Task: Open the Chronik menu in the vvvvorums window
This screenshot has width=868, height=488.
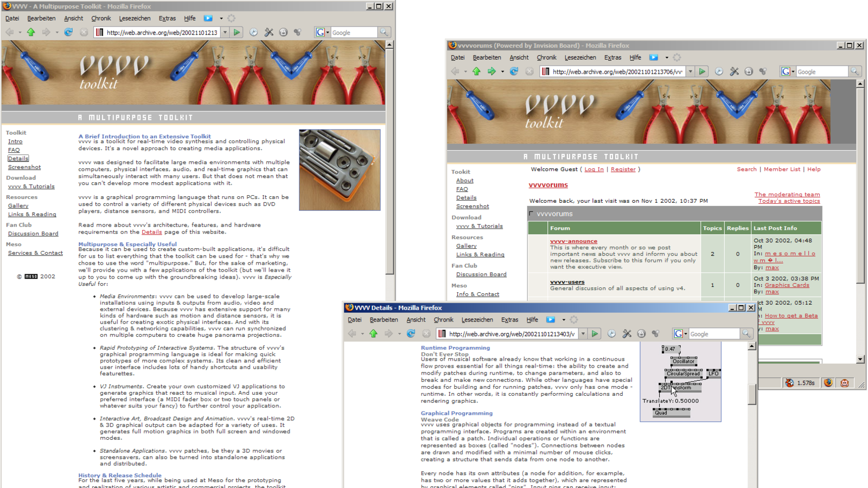Action: 546,57
